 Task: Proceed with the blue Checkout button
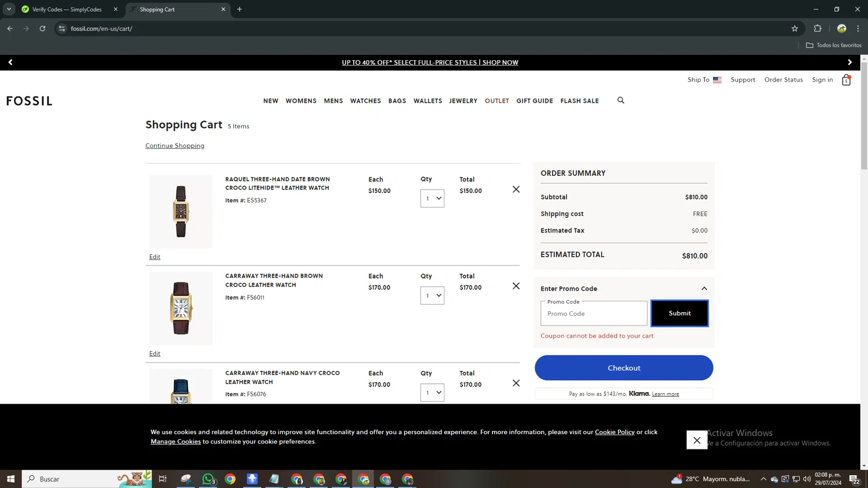pos(624,368)
